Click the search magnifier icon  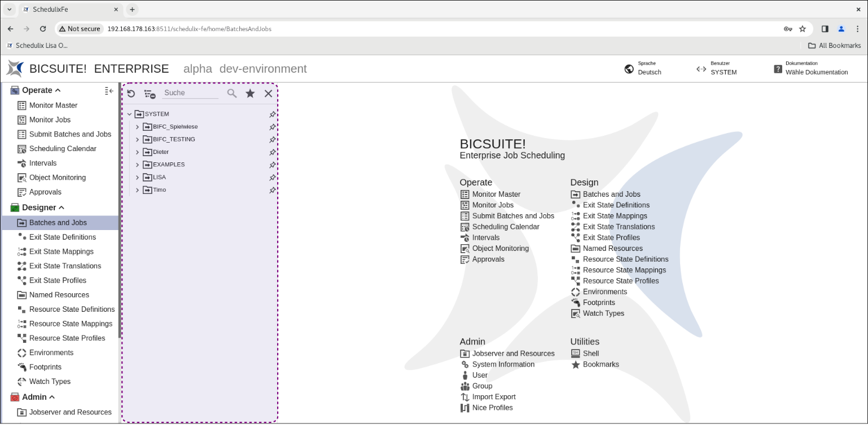(232, 93)
